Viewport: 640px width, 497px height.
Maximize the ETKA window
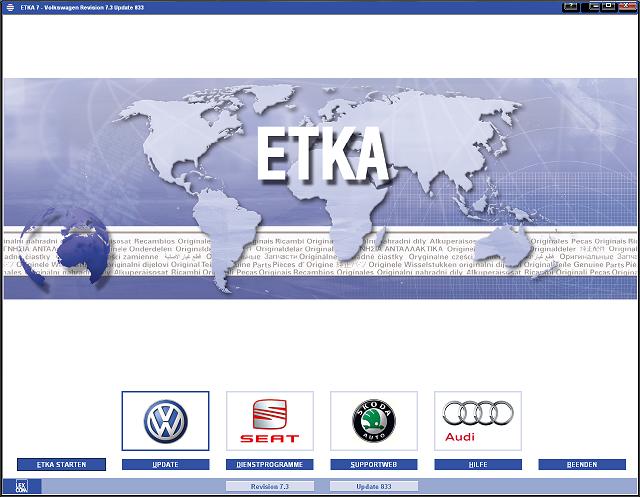(609, 7)
